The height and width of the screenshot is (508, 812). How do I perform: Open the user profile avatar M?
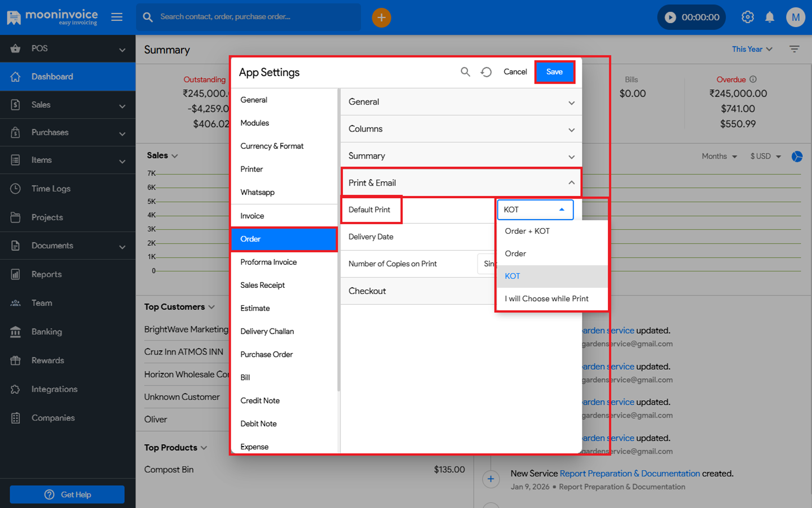click(x=796, y=17)
